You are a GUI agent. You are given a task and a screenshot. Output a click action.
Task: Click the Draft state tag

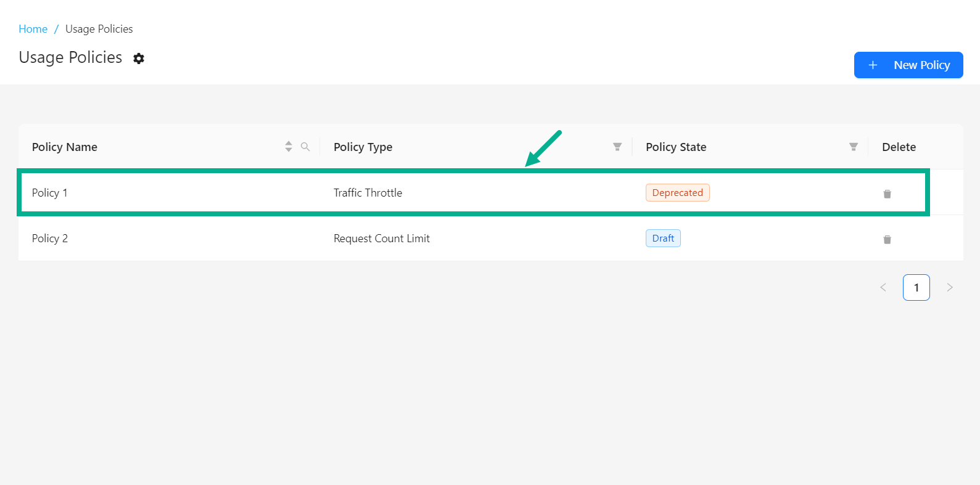(663, 238)
